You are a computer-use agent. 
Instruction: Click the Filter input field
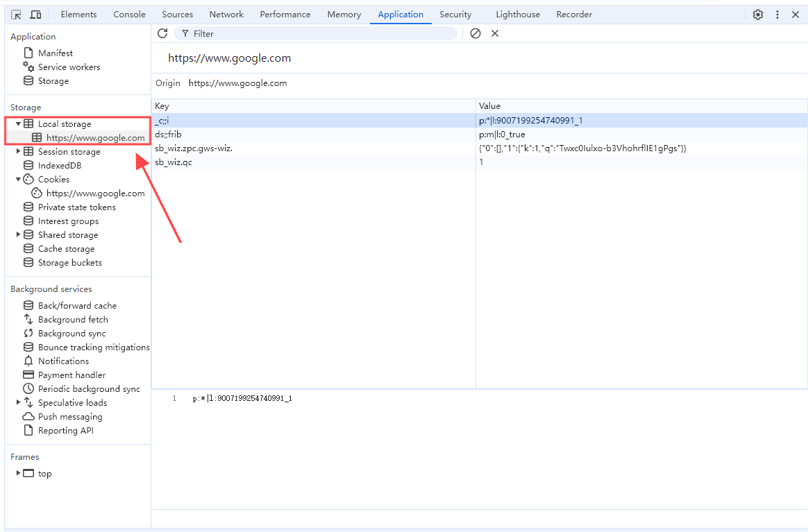coord(316,33)
